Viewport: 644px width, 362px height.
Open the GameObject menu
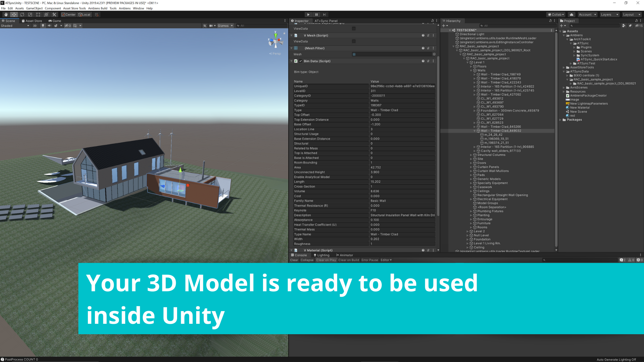[x=34, y=8]
